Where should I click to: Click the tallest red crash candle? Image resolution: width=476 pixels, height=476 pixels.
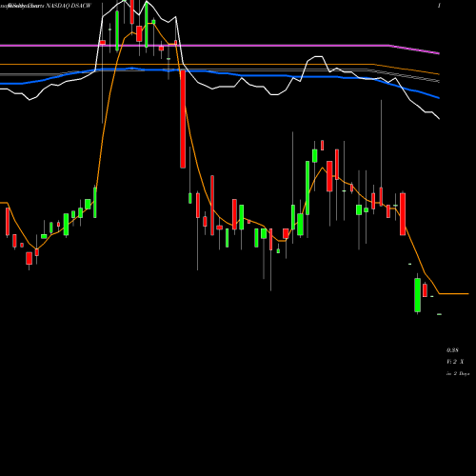[183, 119]
